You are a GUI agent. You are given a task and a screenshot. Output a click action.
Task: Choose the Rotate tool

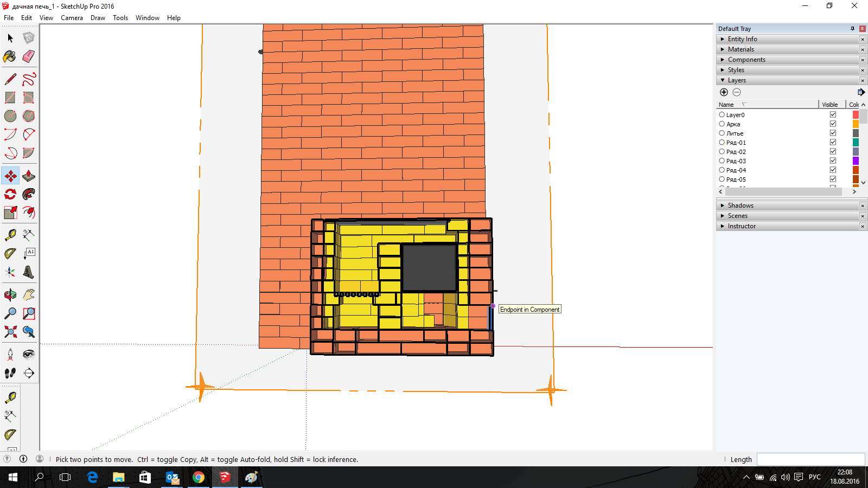(x=10, y=194)
